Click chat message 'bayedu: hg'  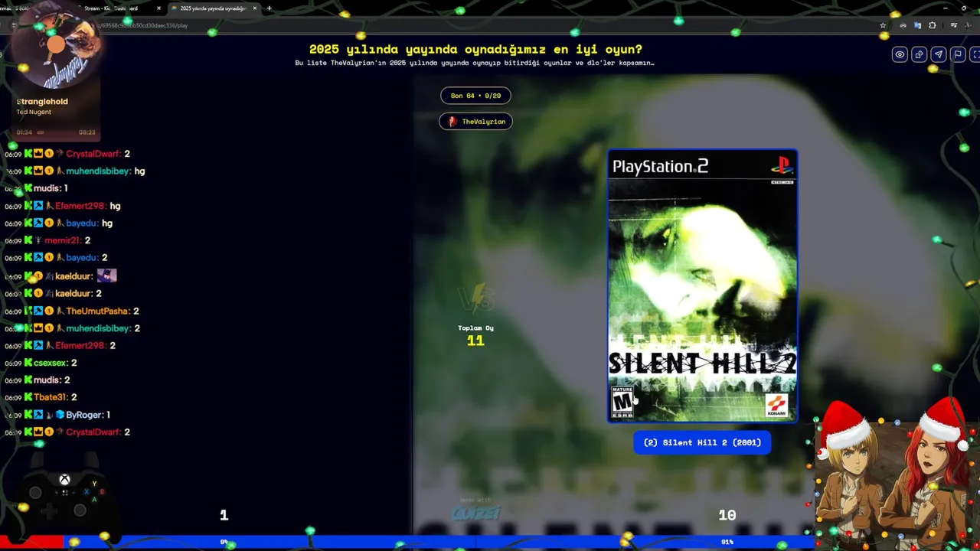[59, 223]
